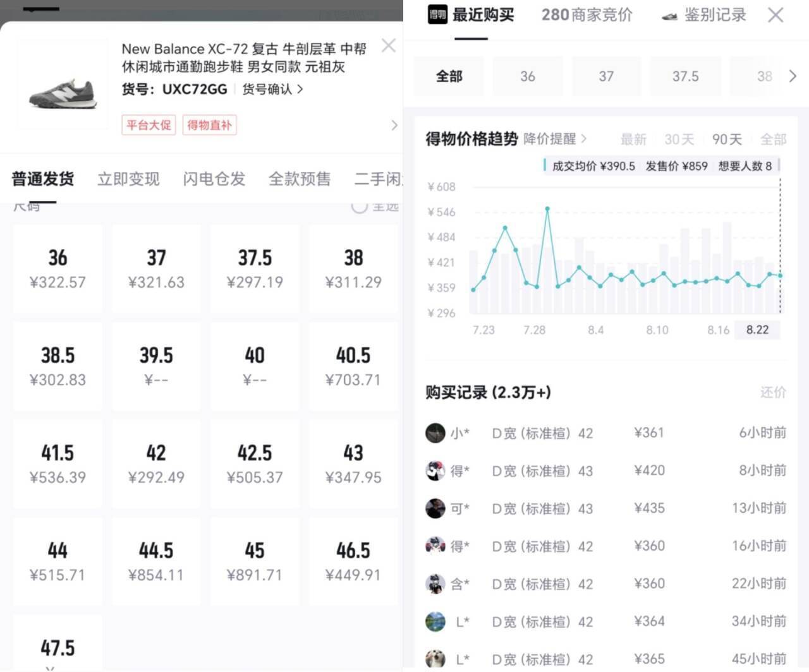809x672 pixels.
Task: Switch to 普通发货 tab
Action: (43, 179)
